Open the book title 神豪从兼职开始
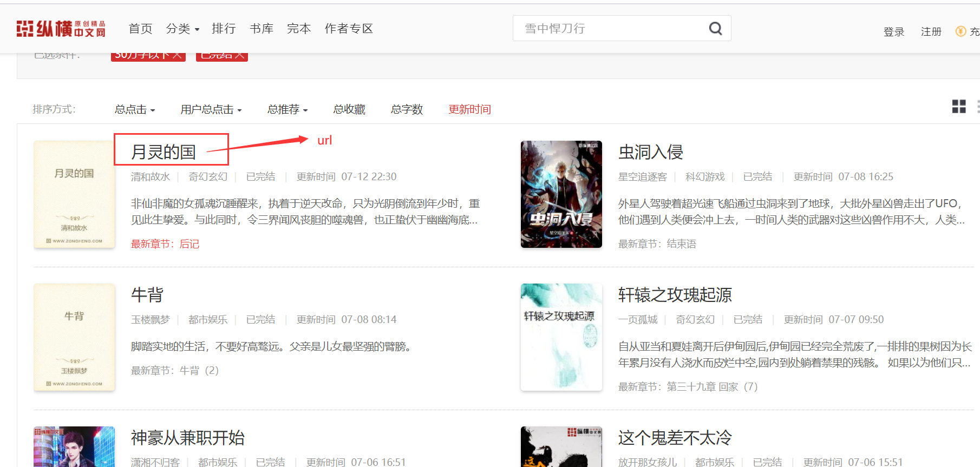The image size is (980, 467). point(188,438)
